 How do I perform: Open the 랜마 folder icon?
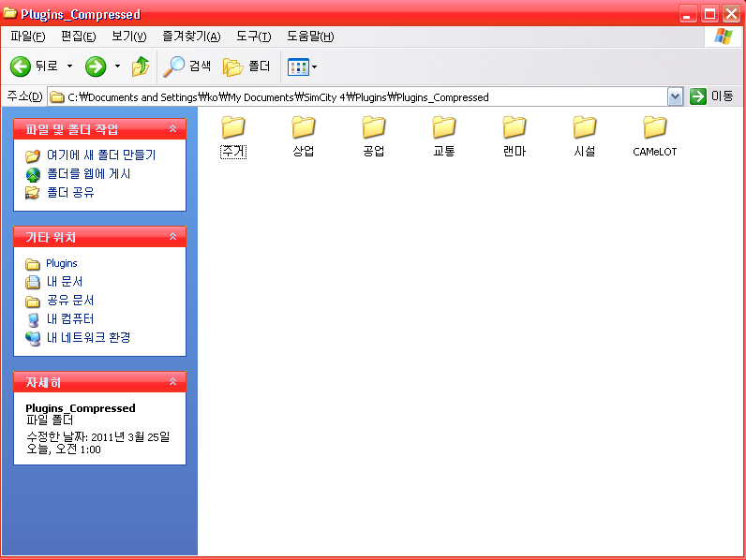point(515,127)
